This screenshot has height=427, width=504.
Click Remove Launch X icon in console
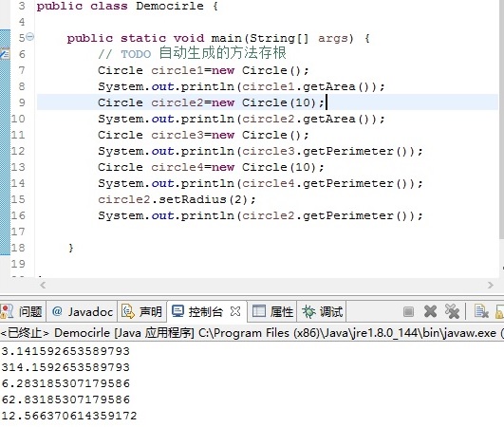pos(430,311)
